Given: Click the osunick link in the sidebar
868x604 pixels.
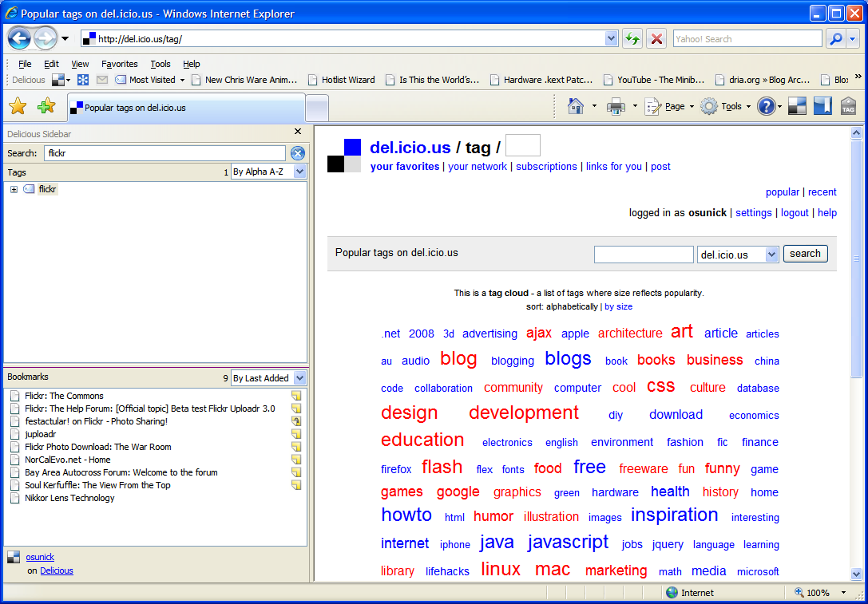Looking at the screenshot, I should (x=40, y=557).
